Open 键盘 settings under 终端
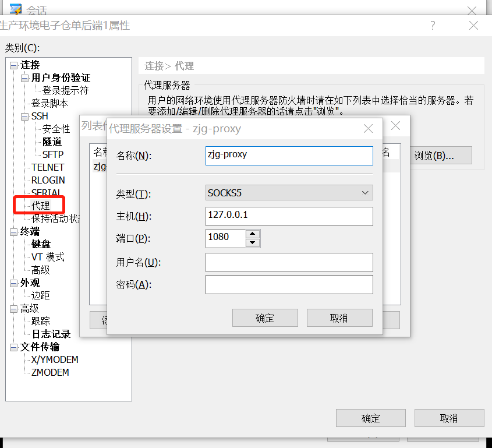The height and width of the screenshot is (448, 492). (x=40, y=244)
